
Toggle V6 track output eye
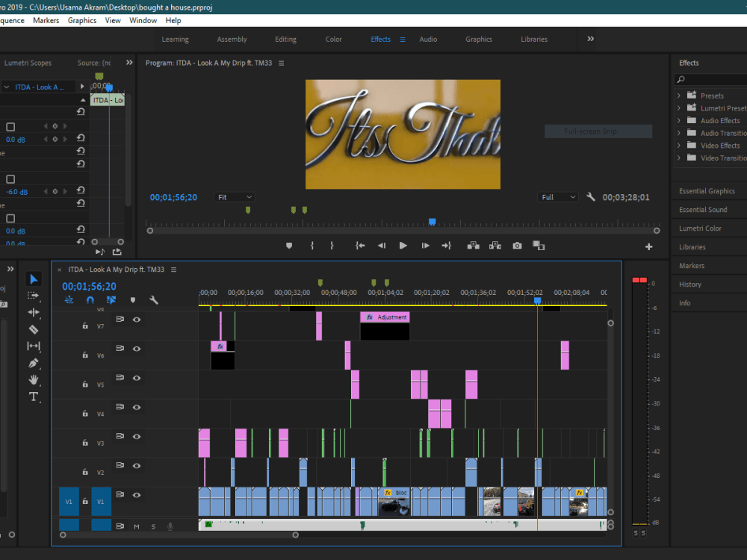[x=137, y=349]
